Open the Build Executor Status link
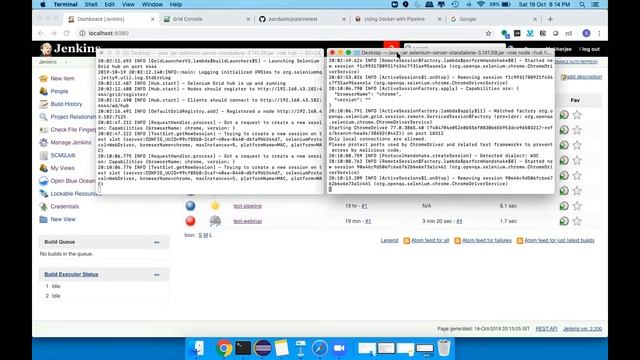The width and height of the screenshot is (640, 360). coord(71,274)
